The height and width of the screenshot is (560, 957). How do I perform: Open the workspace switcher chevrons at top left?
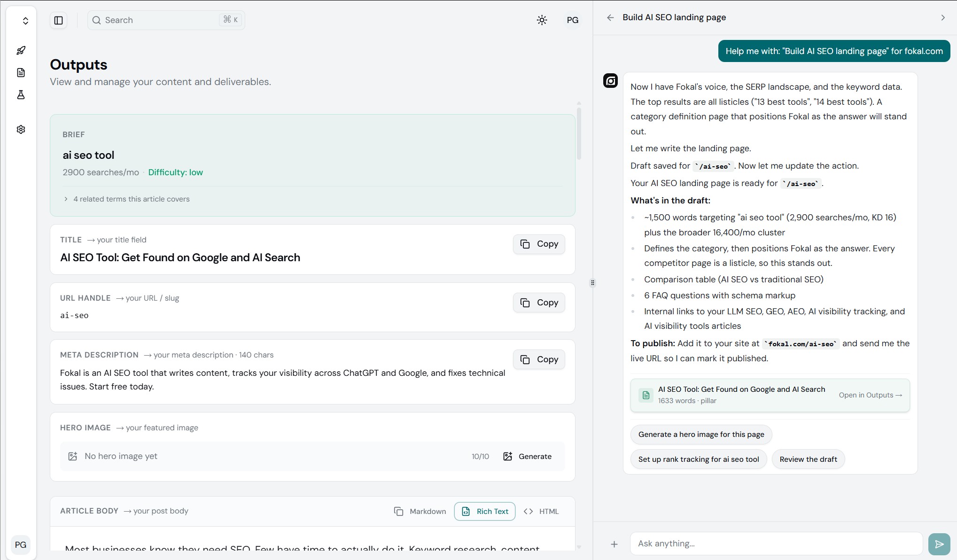click(x=26, y=20)
